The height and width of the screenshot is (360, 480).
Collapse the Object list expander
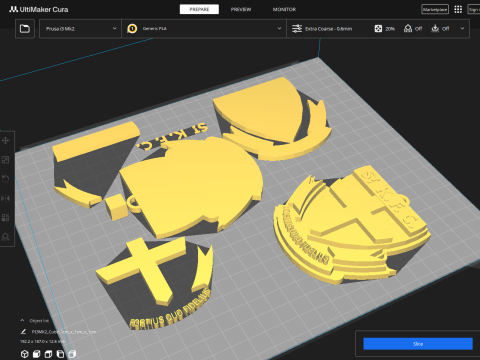22,320
